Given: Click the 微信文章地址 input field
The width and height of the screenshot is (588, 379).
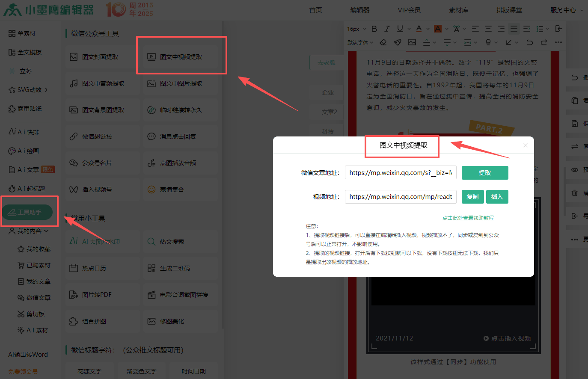Looking at the screenshot, I should pos(401,173).
